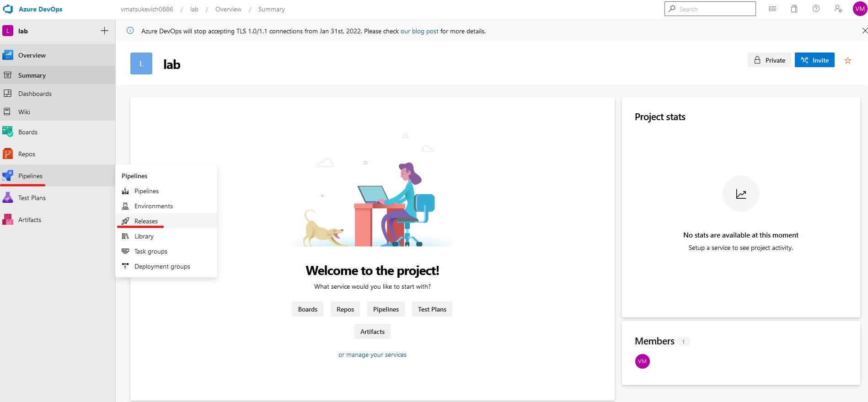
Task: Click the Test Plans flask icon
Action: [8, 198]
